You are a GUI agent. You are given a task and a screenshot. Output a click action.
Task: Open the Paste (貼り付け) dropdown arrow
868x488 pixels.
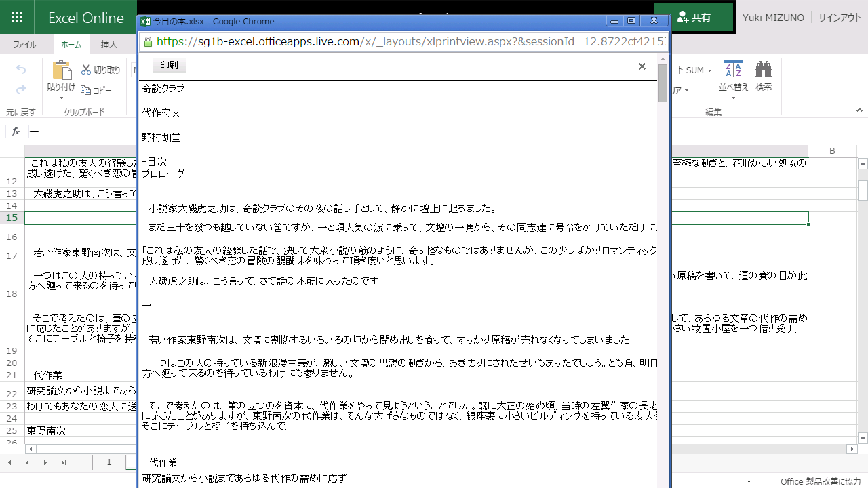(62, 97)
